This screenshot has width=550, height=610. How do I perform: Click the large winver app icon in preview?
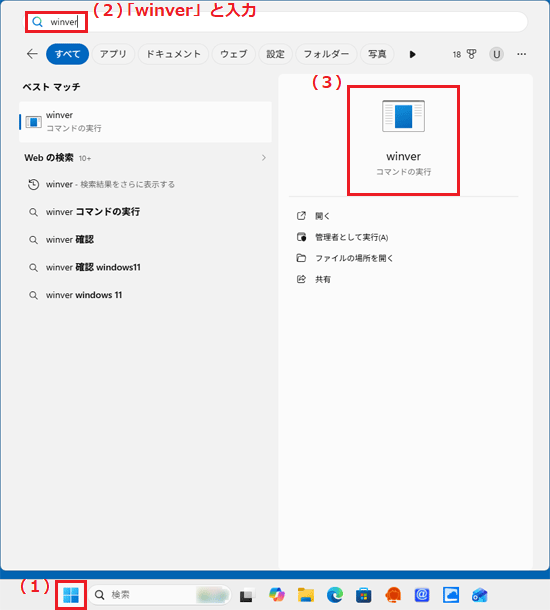click(403, 116)
